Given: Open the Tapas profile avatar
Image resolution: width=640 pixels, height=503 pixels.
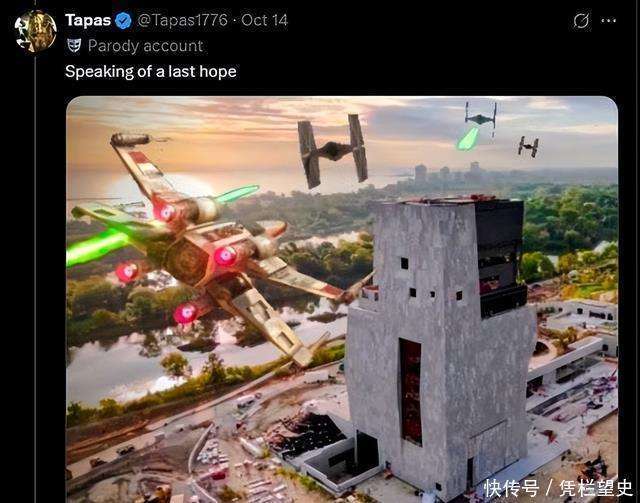Looking at the screenshot, I should tap(36, 31).
